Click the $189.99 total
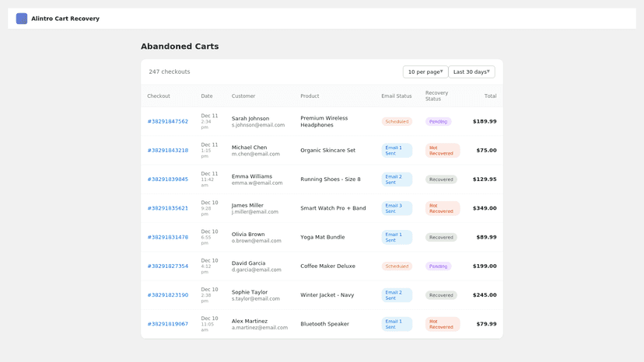644x362 pixels. pos(485,121)
